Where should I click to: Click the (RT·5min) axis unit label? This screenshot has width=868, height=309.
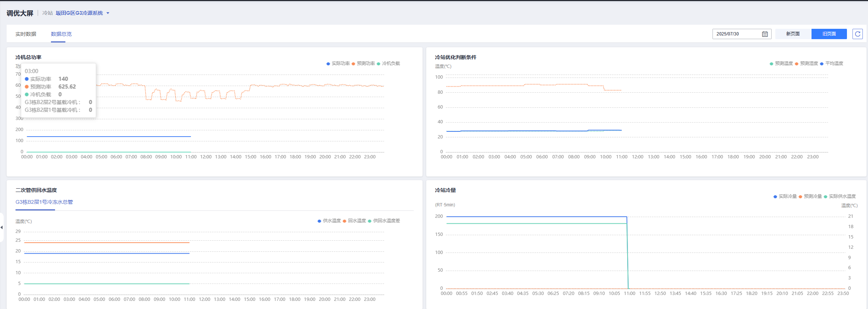click(x=445, y=205)
